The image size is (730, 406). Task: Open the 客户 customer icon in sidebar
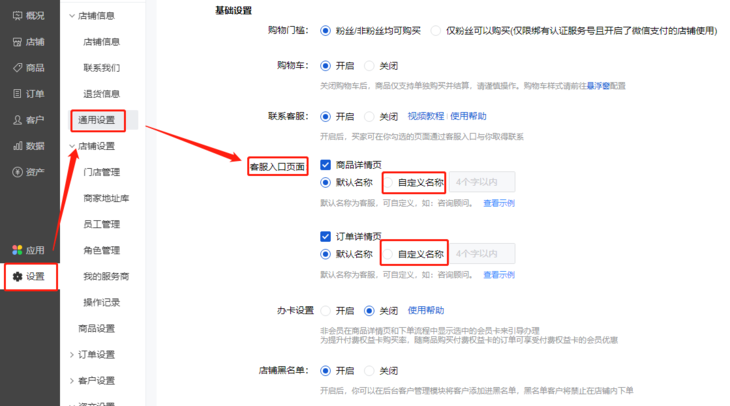(17, 120)
